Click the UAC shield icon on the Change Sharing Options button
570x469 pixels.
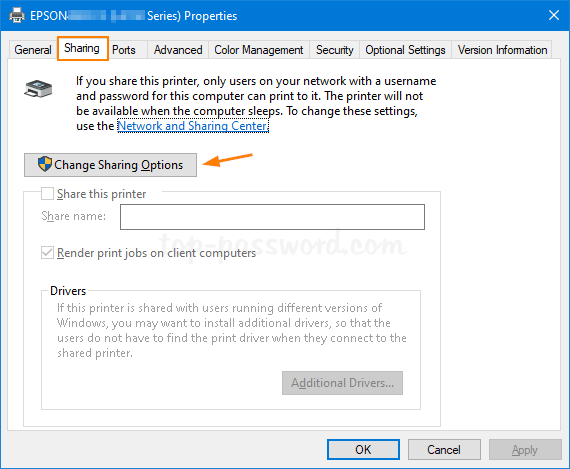click(45, 164)
